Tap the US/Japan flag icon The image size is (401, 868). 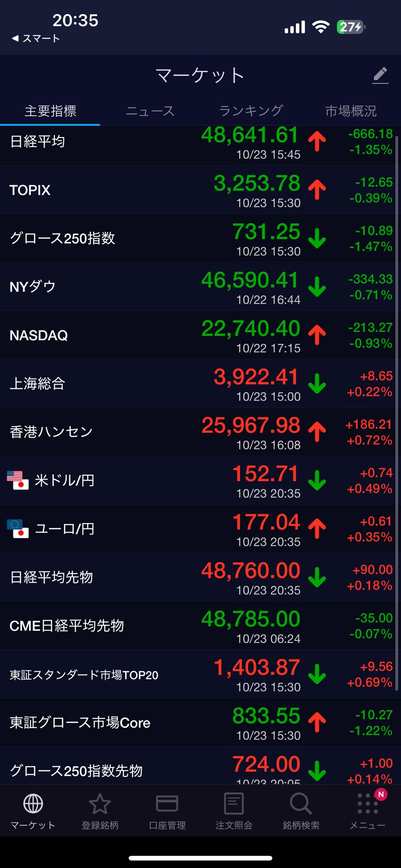[18, 480]
